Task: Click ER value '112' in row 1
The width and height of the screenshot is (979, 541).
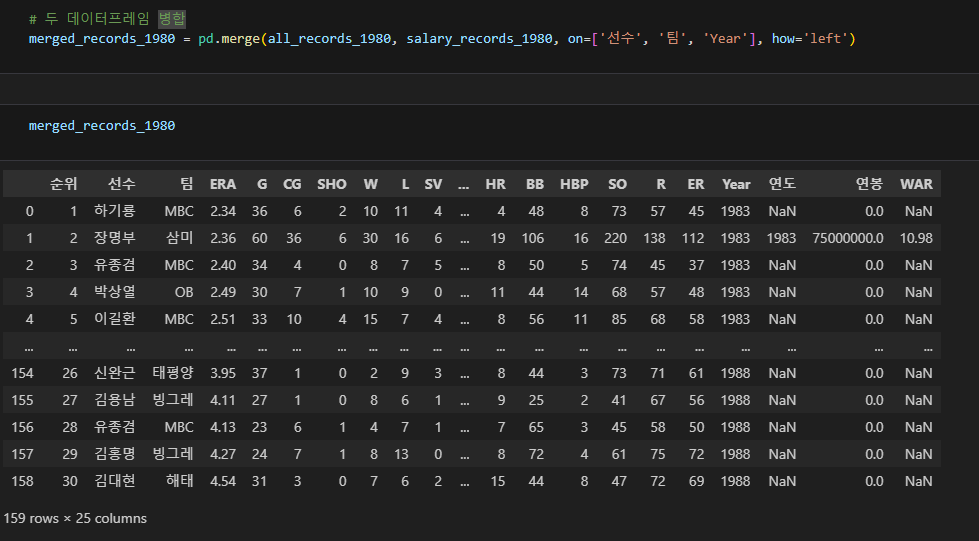Action: (x=693, y=238)
